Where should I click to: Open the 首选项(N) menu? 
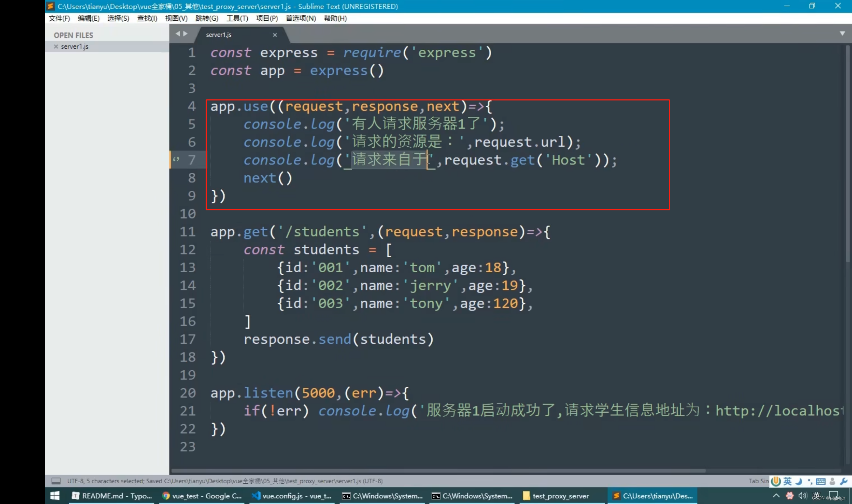tap(301, 18)
